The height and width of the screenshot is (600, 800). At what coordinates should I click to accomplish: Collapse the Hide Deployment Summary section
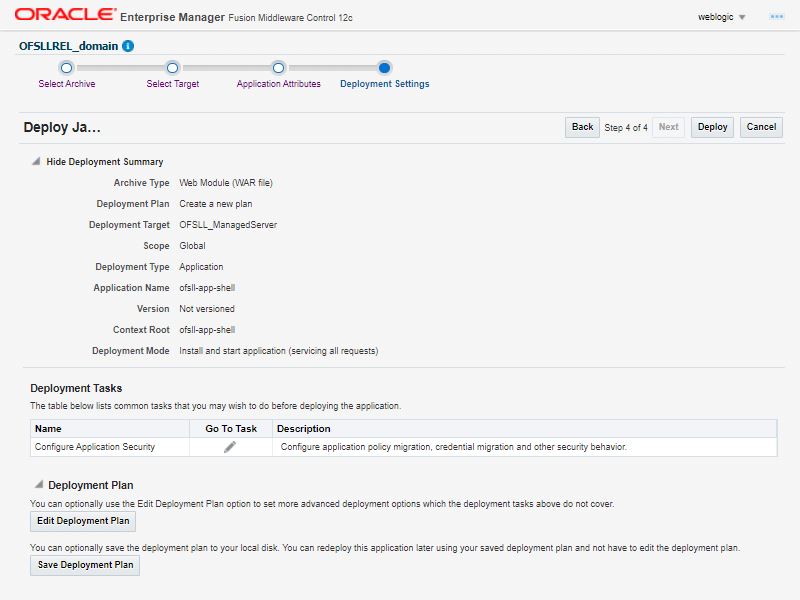click(36, 161)
